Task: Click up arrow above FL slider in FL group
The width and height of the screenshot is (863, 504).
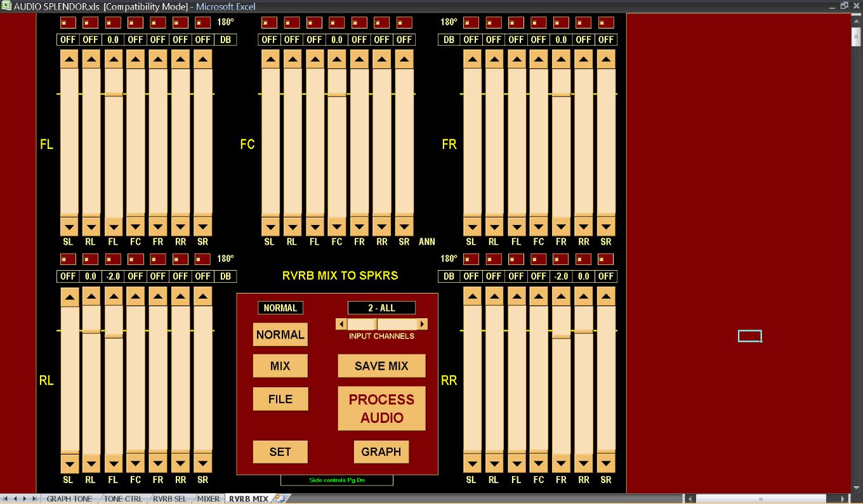Action: [113, 60]
